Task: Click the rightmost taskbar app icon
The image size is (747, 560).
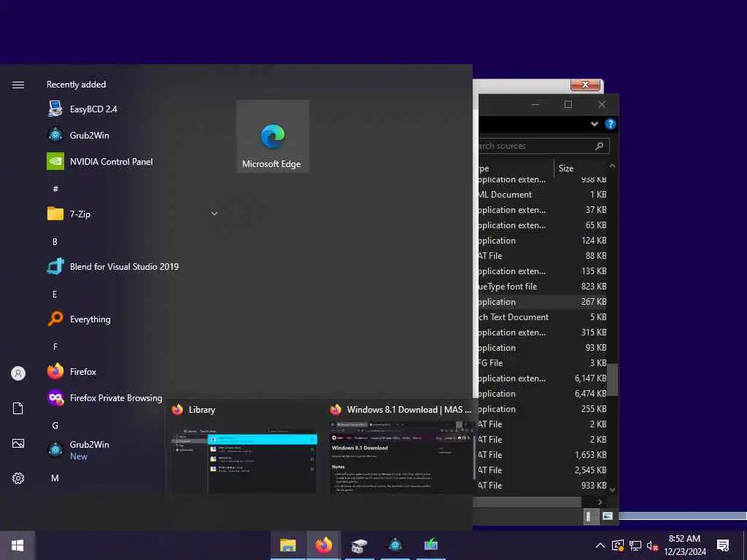Action: [x=431, y=545]
